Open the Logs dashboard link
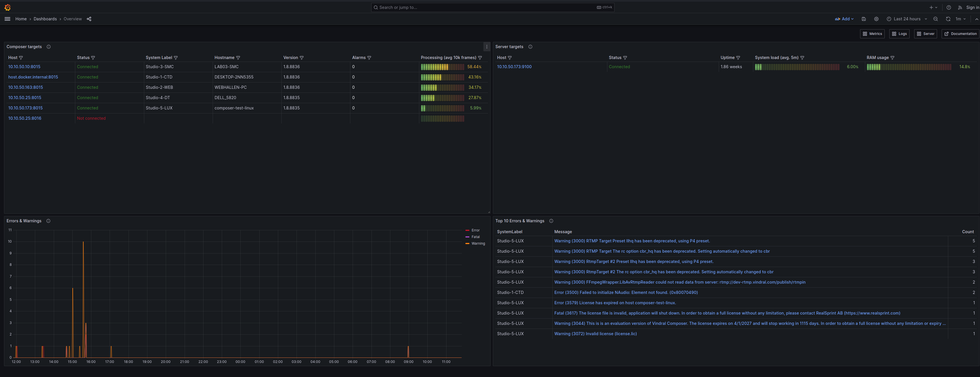Screen dimensions: 980x377 click(899, 34)
